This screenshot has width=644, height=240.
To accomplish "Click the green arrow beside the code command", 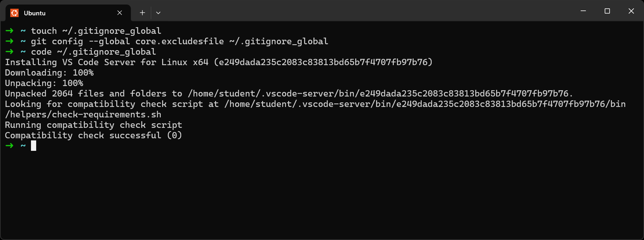I will [x=9, y=52].
